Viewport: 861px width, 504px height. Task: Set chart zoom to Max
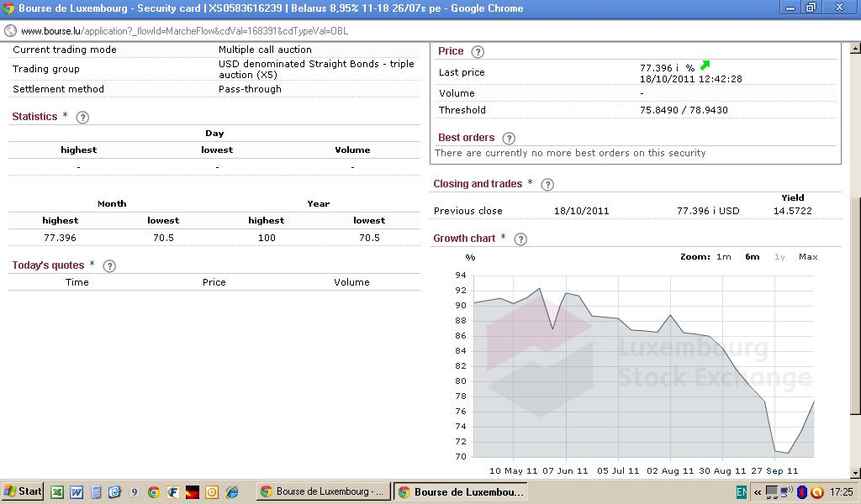click(808, 257)
